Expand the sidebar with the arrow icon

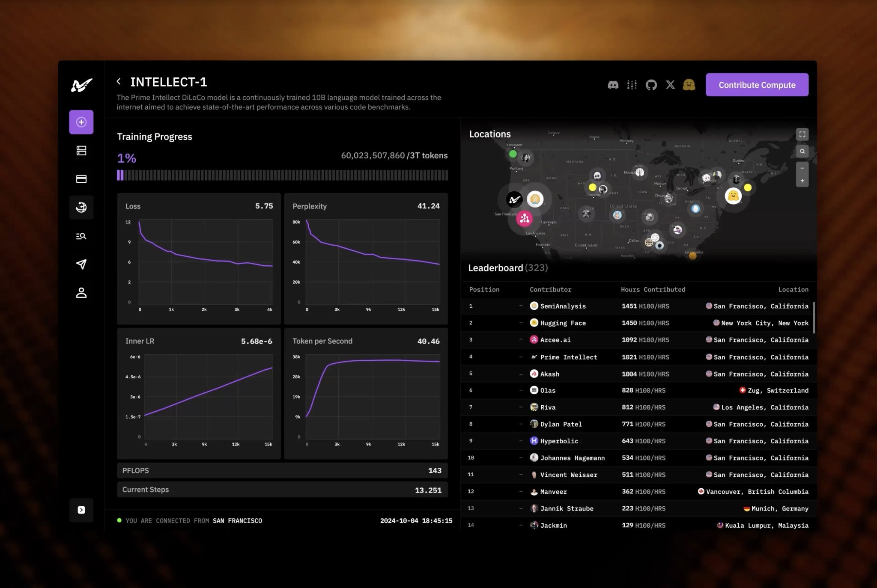pyautogui.click(x=81, y=510)
